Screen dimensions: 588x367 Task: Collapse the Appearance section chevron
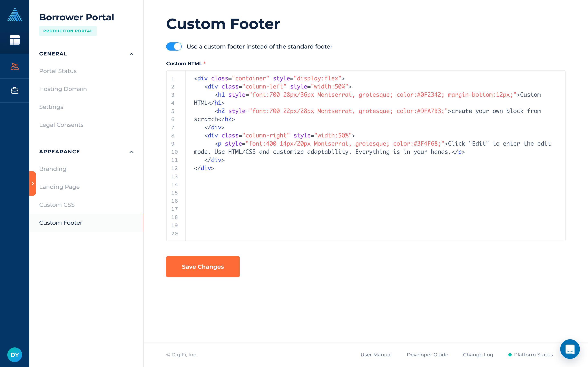coord(131,152)
